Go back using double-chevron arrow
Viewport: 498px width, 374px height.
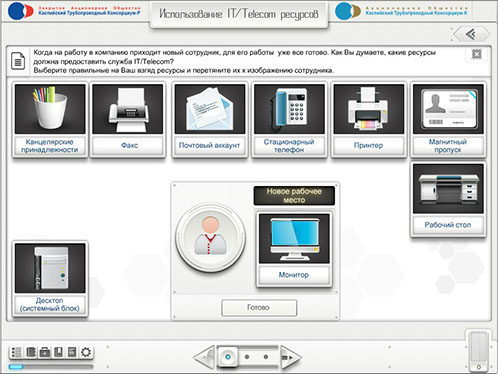pyautogui.click(x=471, y=34)
